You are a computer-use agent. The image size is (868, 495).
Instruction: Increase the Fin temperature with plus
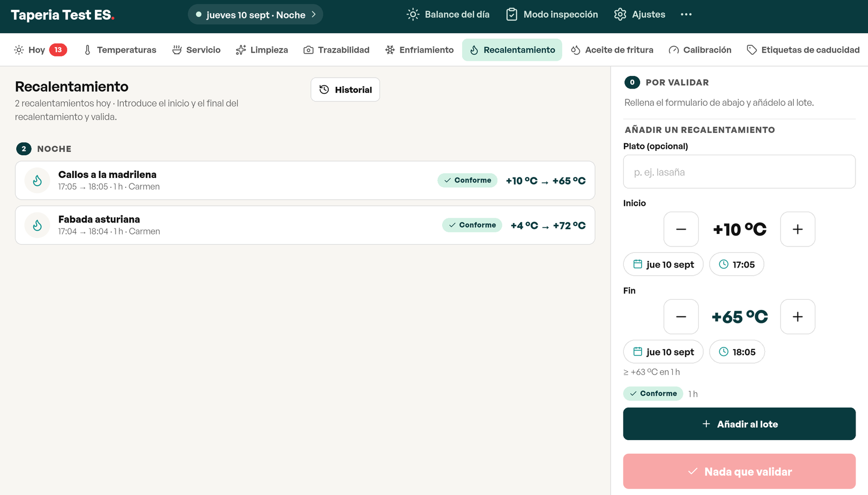[797, 316]
